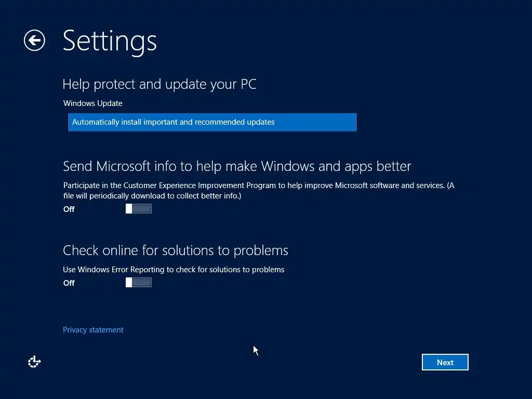The image size is (532, 399).
Task: Open the Privacy statement link
Action: [93, 330]
